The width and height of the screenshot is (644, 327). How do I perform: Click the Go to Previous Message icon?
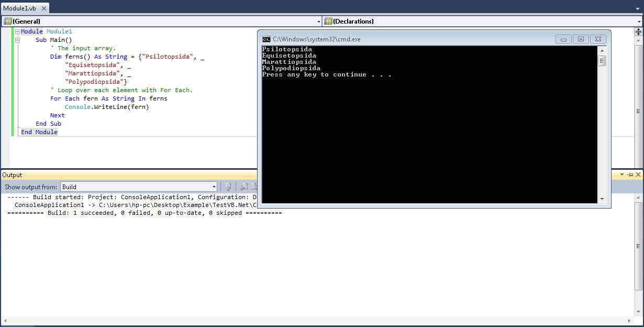click(244, 187)
